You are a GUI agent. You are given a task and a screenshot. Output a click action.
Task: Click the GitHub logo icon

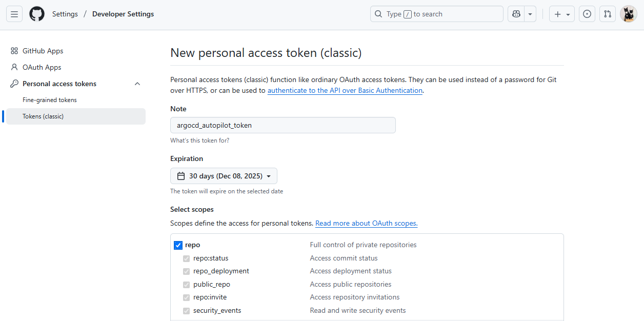(37, 14)
